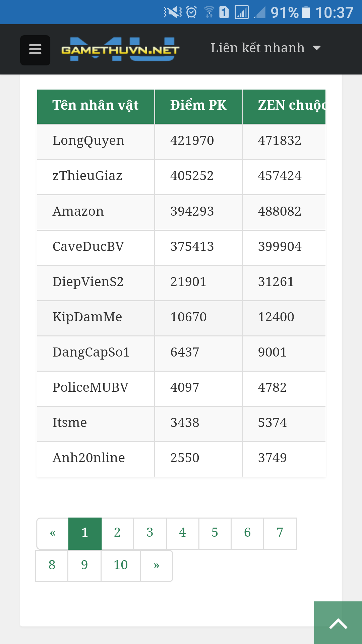Open pagination page 8
Screen dimensions: 362x644
[x=52, y=566]
